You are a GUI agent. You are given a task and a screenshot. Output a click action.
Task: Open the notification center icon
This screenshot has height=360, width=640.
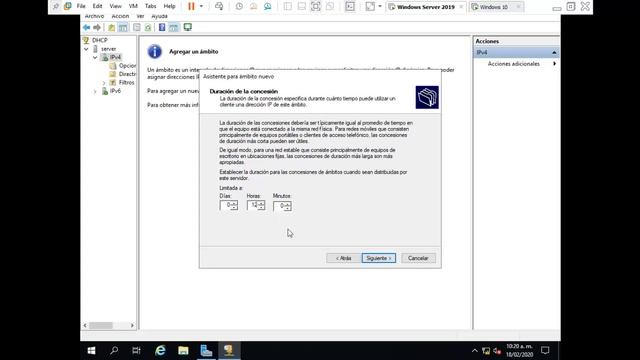tap(545, 351)
